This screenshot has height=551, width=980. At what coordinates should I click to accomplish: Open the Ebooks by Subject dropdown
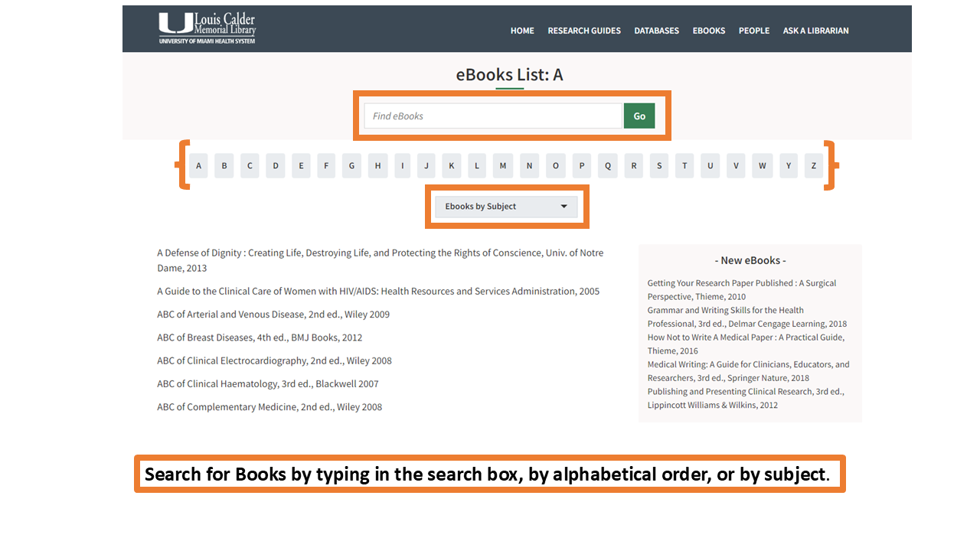[x=506, y=207]
